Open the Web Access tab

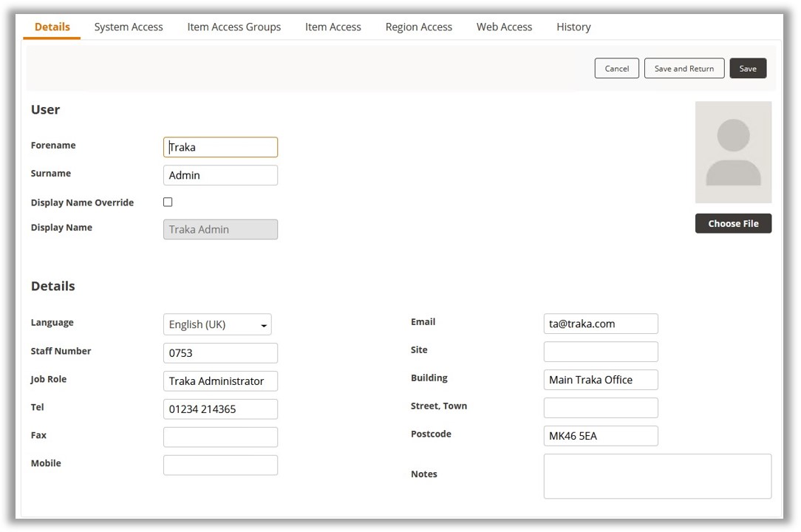click(504, 27)
